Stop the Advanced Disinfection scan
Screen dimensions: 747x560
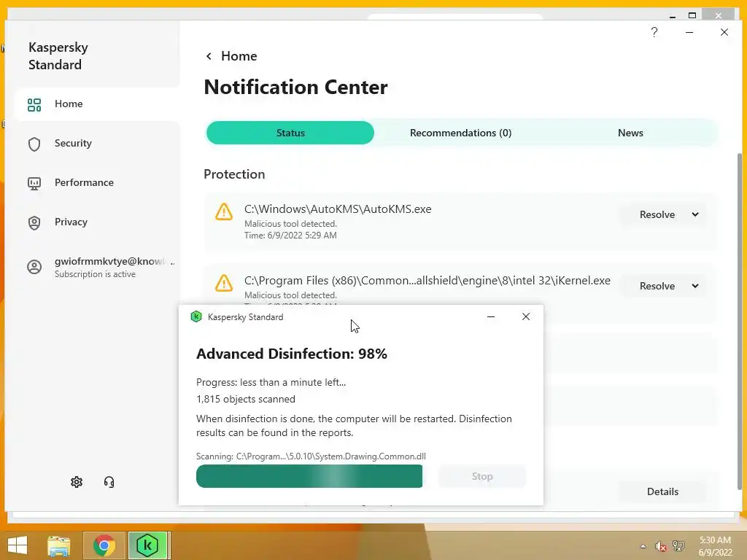[482, 476]
